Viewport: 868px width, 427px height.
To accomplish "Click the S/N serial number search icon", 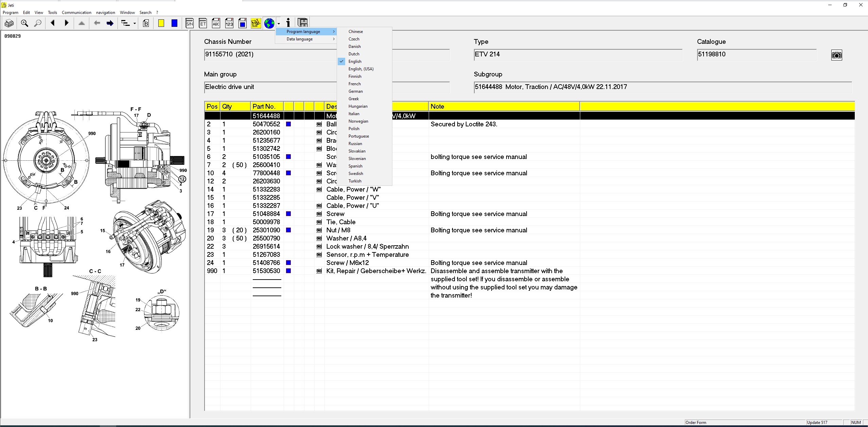I will click(190, 23).
